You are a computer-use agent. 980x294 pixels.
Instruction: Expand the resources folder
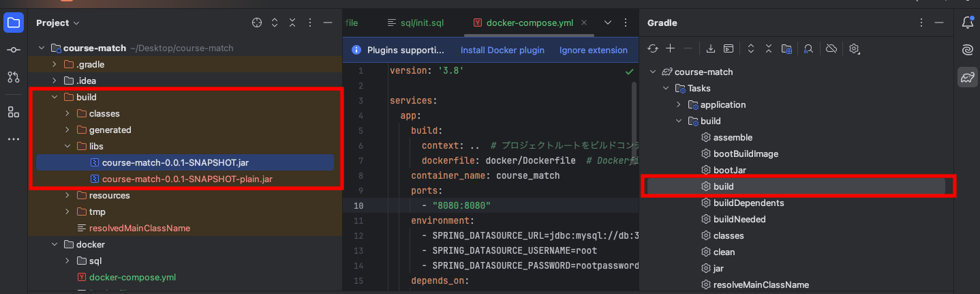67,196
